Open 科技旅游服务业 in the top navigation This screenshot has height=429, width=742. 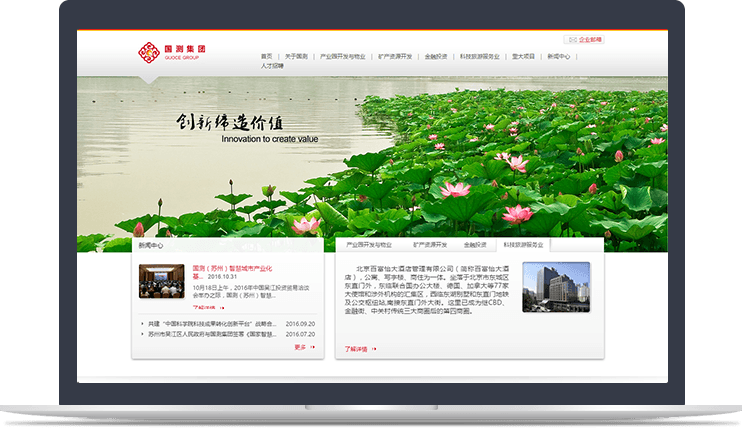[x=479, y=56]
